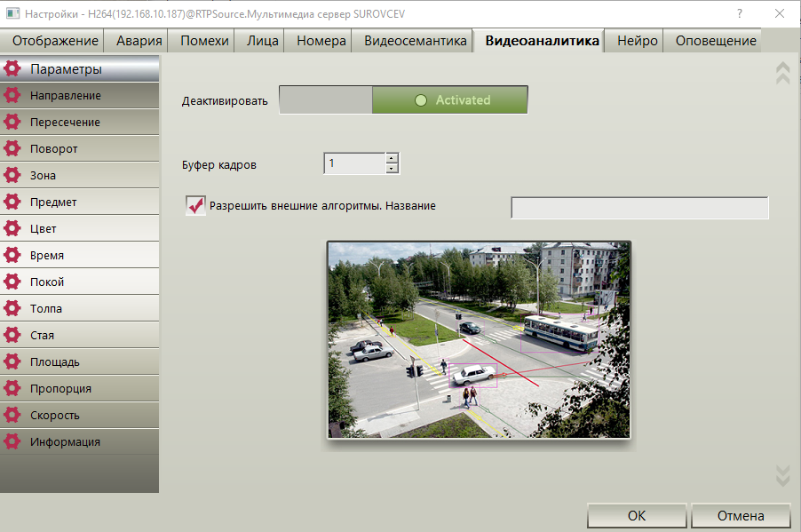The height and width of the screenshot is (532, 801).
Task: Click gear icon beside Толпа
Action: 12,307
